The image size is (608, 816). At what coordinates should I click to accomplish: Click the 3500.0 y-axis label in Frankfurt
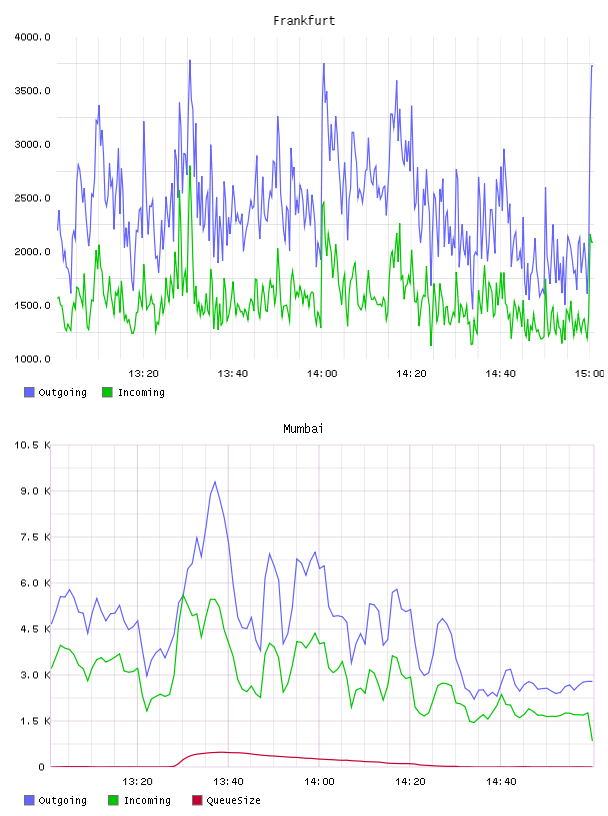pos(32,91)
